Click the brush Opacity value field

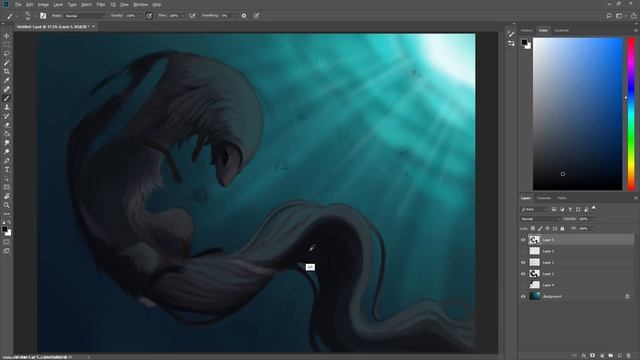[x=131, y=16]
